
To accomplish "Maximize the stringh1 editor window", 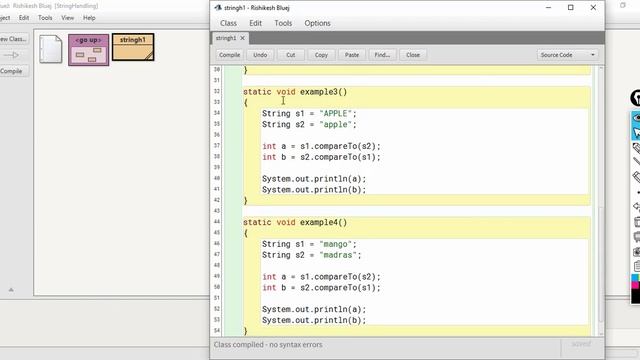I will click(571, 7).
